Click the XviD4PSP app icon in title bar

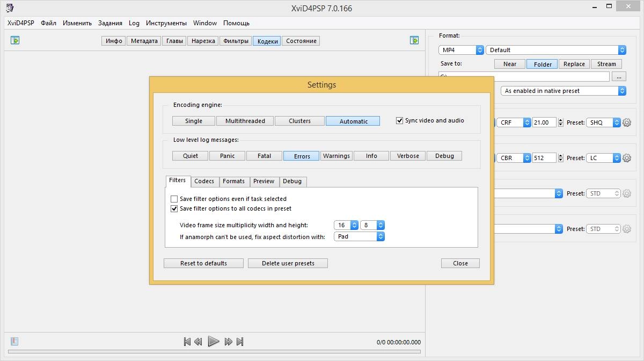(x=9, y=8)
